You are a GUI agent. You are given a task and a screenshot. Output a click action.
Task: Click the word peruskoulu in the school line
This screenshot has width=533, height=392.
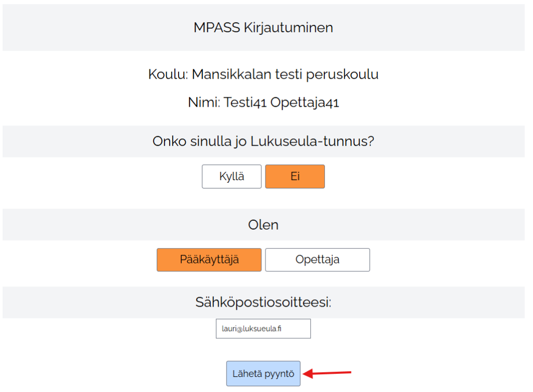349,74
